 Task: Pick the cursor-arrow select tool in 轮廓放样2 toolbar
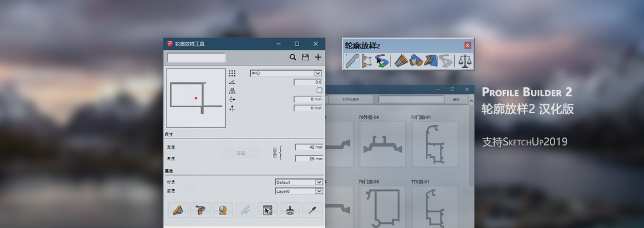pyautogui.click(x=381, y=61)
